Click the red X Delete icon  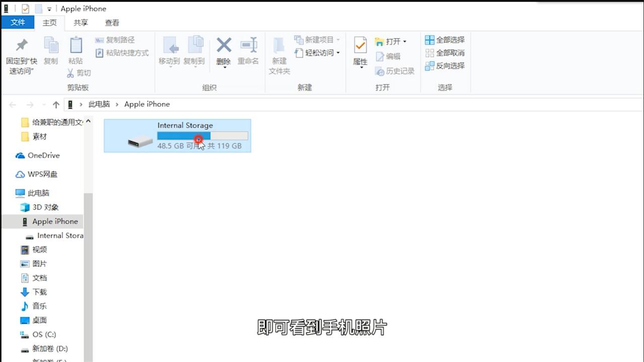coord(224,45)
